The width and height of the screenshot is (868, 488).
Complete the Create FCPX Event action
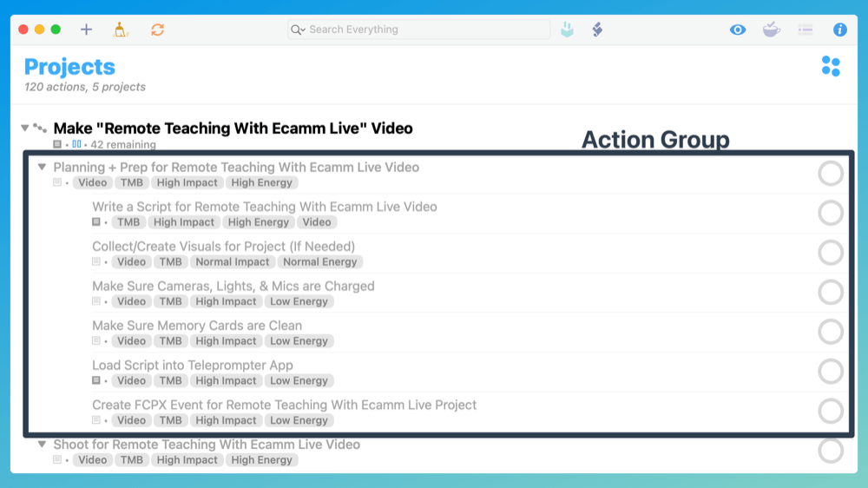[x=831, y=411]
